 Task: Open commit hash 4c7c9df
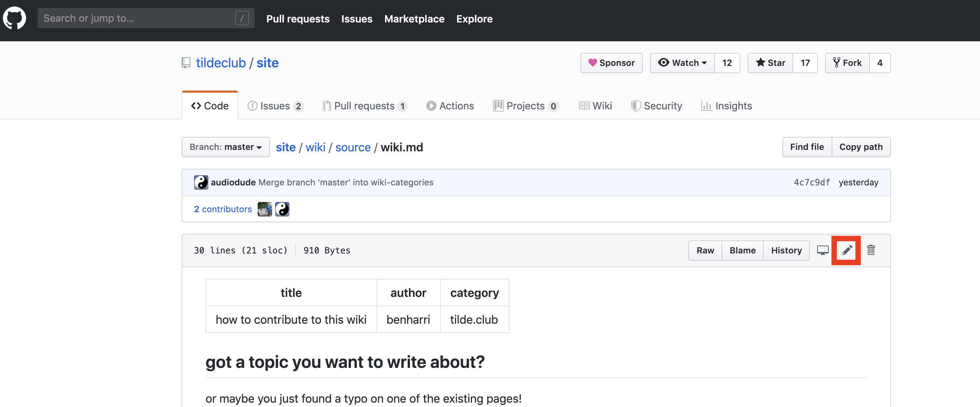(x=812, y=182)
